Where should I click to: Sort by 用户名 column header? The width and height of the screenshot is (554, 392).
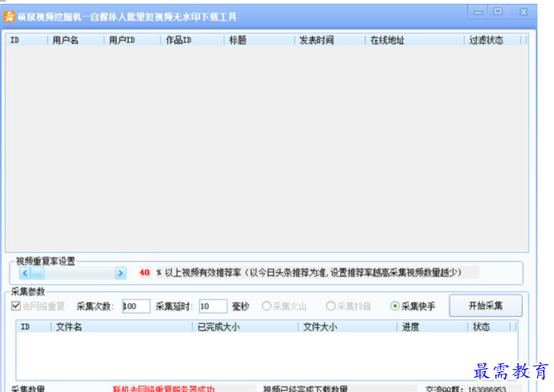click(76, 40)
